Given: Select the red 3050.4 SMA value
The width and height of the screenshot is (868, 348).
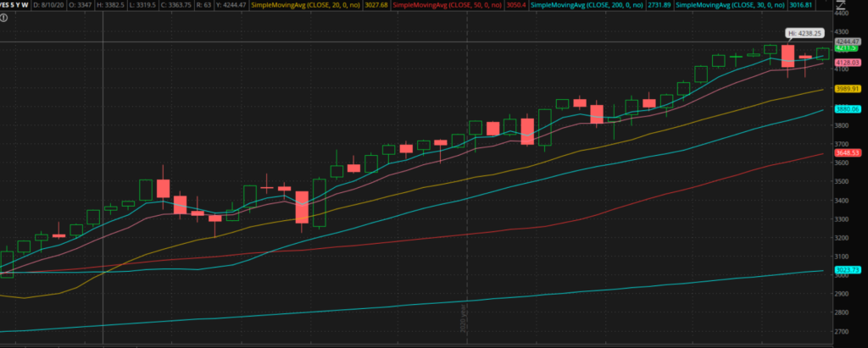Looking at the screenshot, I should (x=515, y=5).
